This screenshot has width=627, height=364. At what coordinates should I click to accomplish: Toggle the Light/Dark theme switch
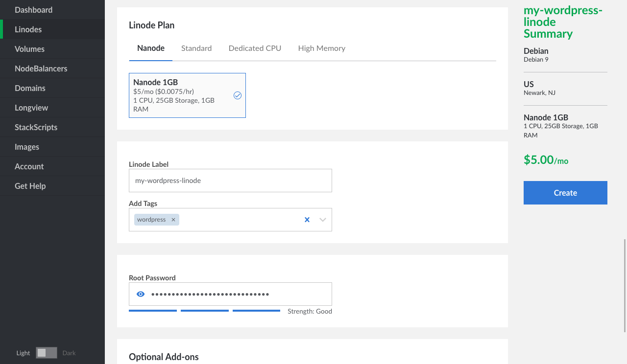click(47, 353)
